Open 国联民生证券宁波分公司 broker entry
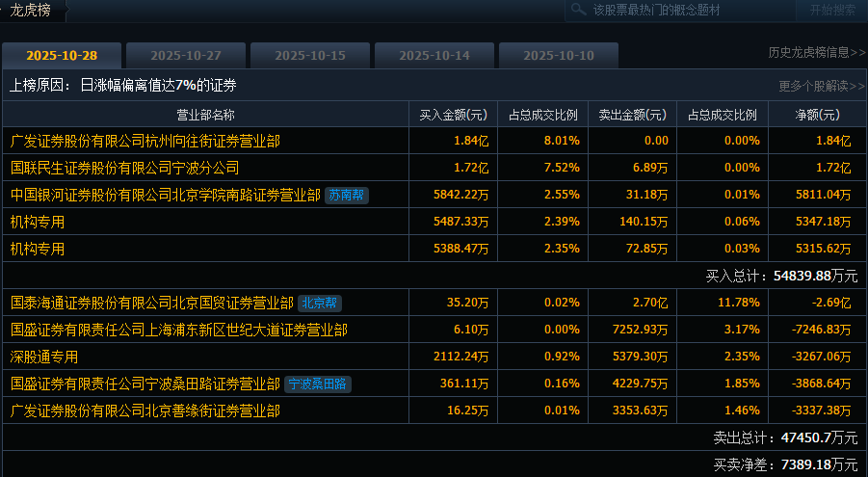Screen dimensions: 868x477 pyautogui.click(x=124, y=168)
